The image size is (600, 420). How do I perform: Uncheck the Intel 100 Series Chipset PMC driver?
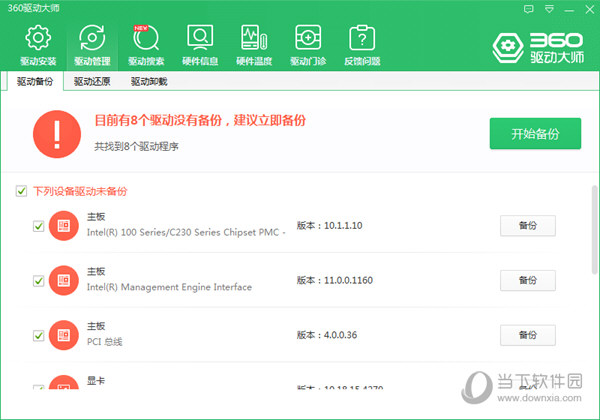39,226
